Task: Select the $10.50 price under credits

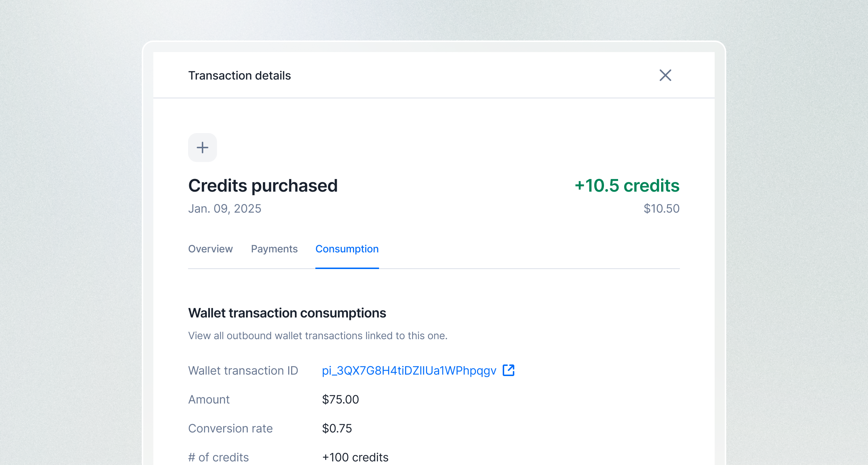Action: point(661,209)
